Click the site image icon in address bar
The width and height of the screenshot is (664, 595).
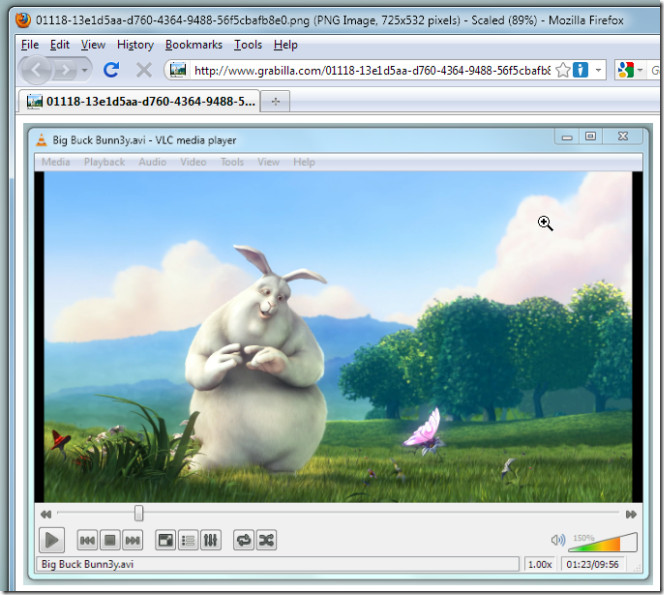(x=178, y=69)
